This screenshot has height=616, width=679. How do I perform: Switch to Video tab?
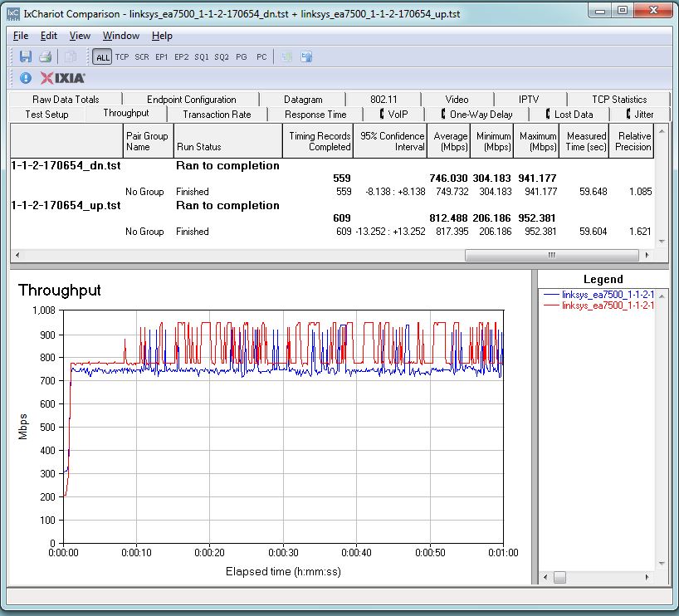[457, 100]
